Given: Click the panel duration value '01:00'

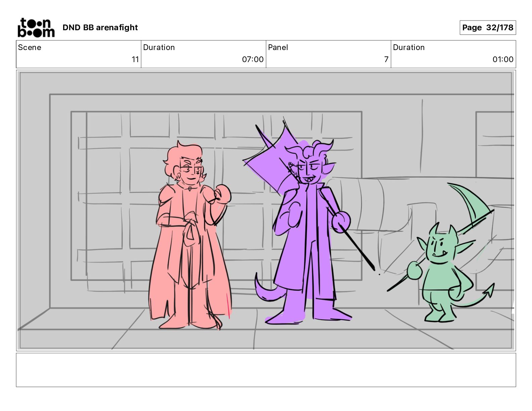Looking at the screenshot, I should [x=503, y=59].
